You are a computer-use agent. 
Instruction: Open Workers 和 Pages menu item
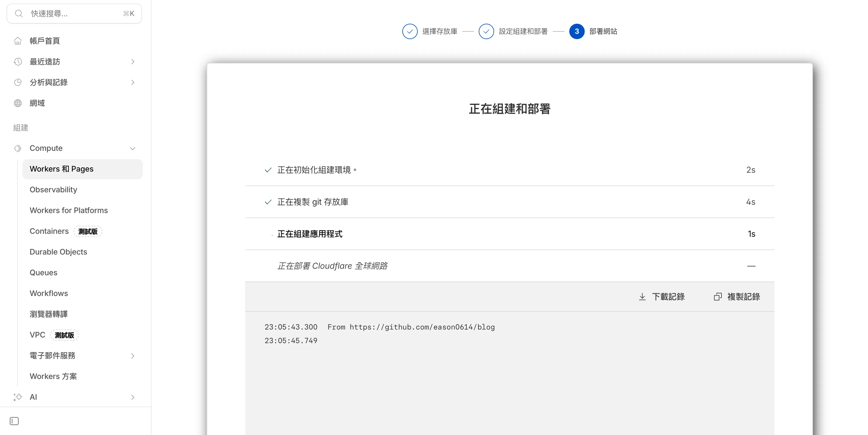click(62, 169)
